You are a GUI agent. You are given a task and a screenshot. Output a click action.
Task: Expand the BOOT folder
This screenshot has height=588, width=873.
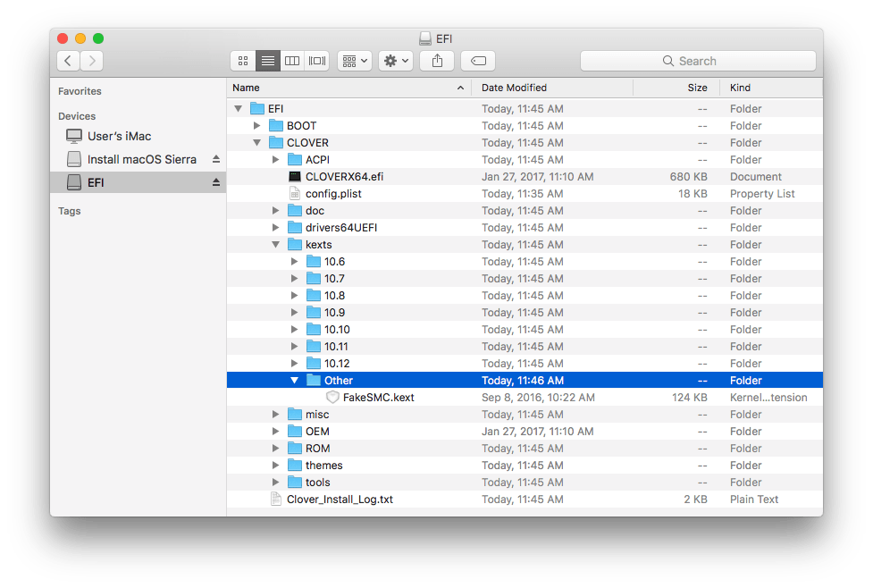click(257, 126)
